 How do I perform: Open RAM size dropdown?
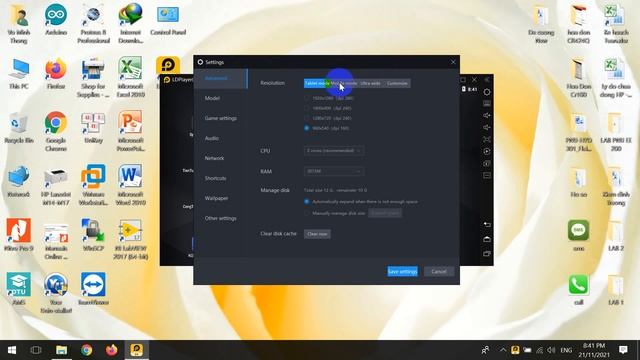[x=334, y=171]
